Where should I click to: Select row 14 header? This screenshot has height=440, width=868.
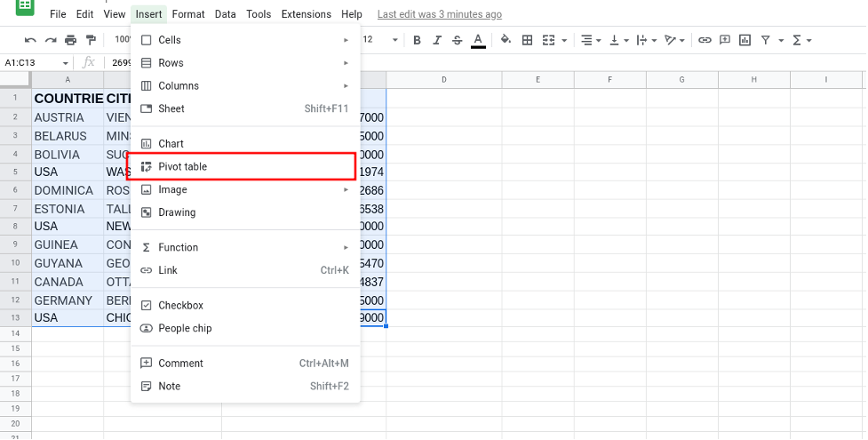click(x=15, y=333)
